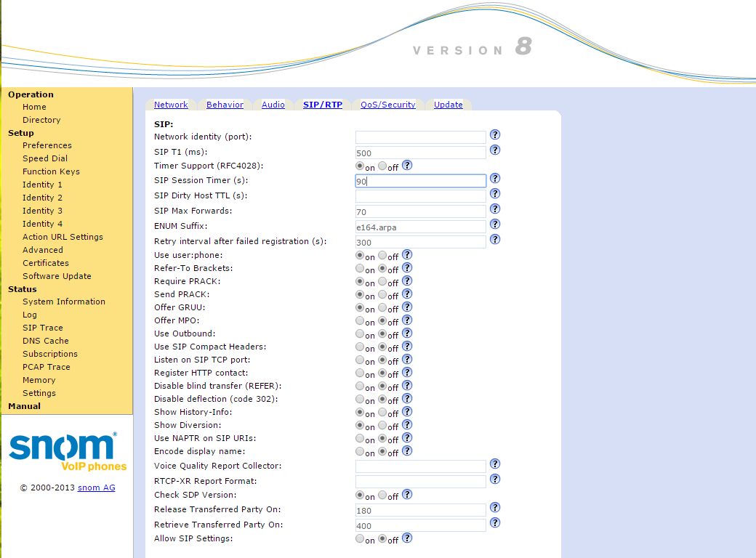The width and height of the screenshot is (756, 558).
Task: Switch to the Audio tab
Action: 273,105
